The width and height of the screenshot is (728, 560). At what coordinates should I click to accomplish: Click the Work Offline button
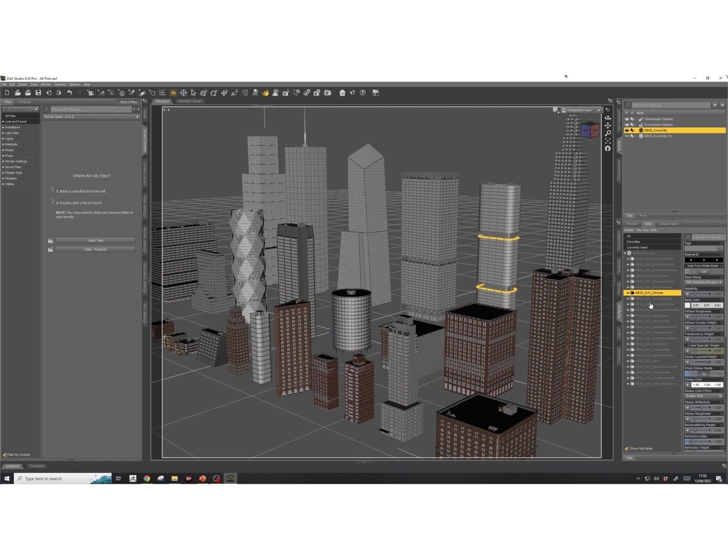(128, 102)
